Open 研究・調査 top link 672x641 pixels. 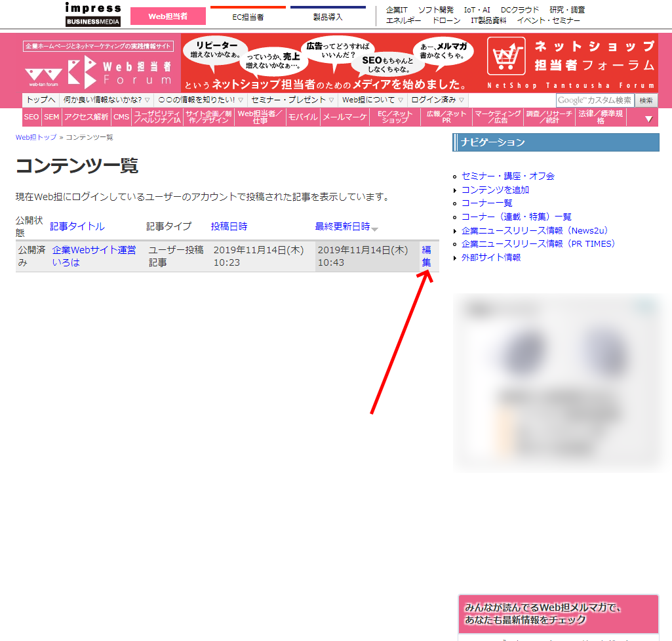click(567, 10)
